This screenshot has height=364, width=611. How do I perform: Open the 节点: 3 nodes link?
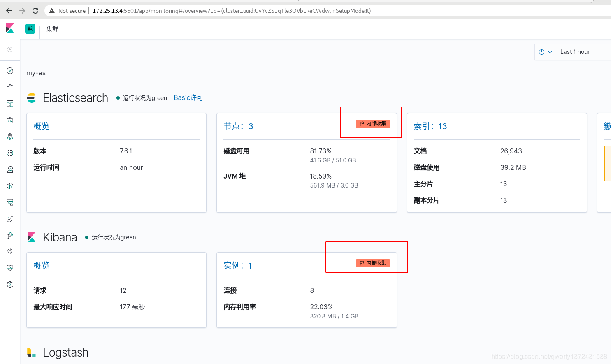[x=238, y=126]
